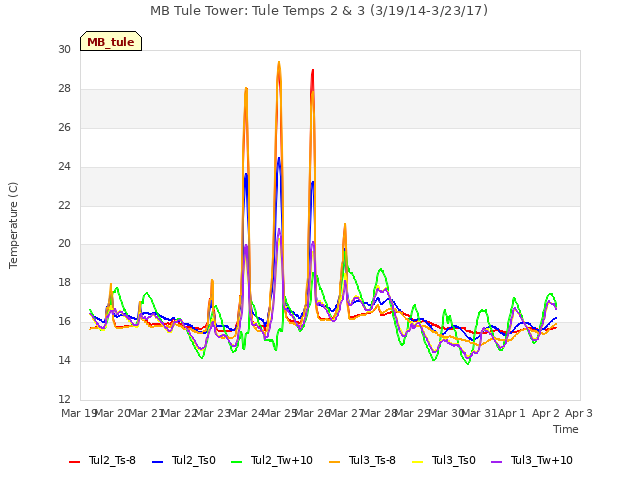Image resolution: width=640 pixels, height=480 pixels.
Task: Click the blue Tul2_Ts0 legend swatch
Action: click(x=158, y=462)
